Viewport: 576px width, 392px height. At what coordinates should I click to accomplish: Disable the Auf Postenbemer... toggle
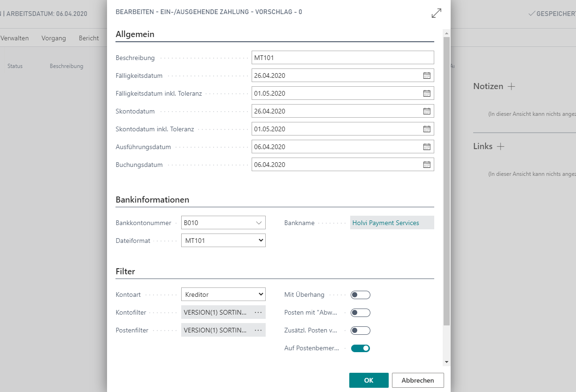(x=360, y=348)
